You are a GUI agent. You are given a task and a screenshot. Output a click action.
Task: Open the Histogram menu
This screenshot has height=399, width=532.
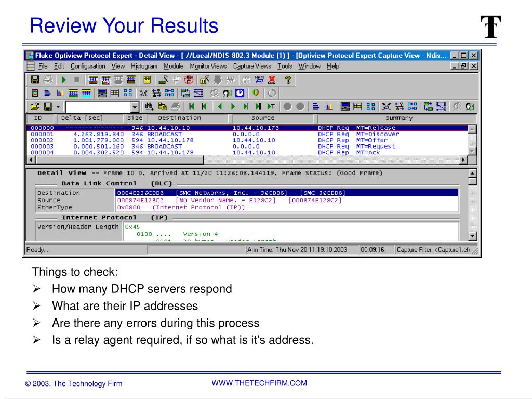tap(144, 66)
